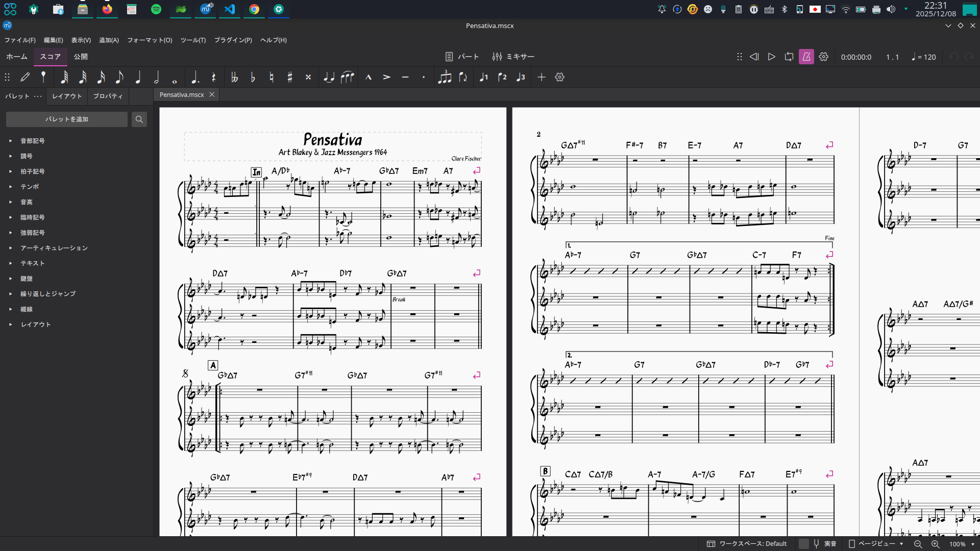Image resolution: width=980 pixels, height=551 pixels.
Task: Add a tie to the selected note
Action: tap(329, 77)
